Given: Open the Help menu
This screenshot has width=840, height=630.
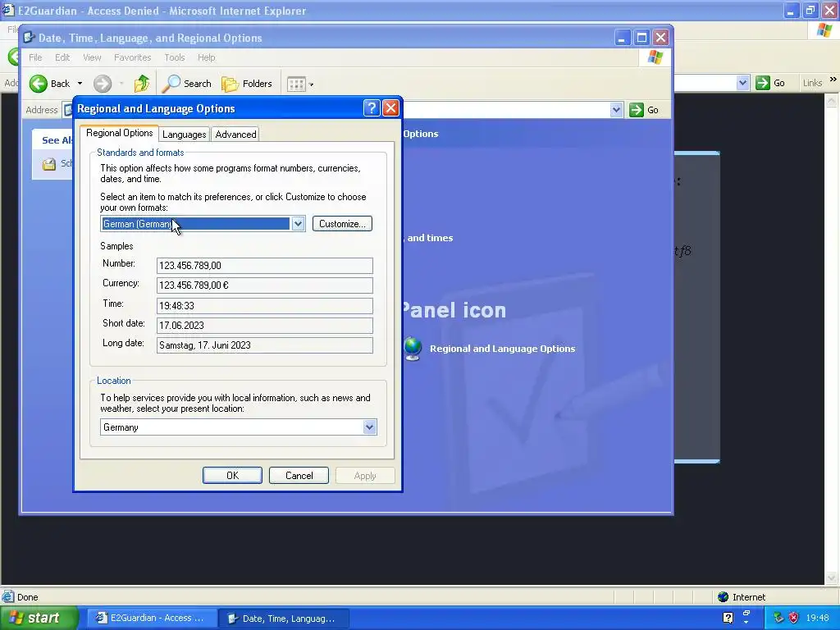Looking at the screenshot, I should point(206,57).
